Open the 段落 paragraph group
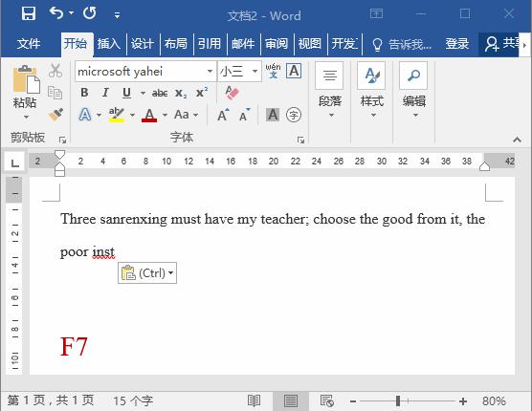This screenshot has height=411, width=532. tap(330, 91)
